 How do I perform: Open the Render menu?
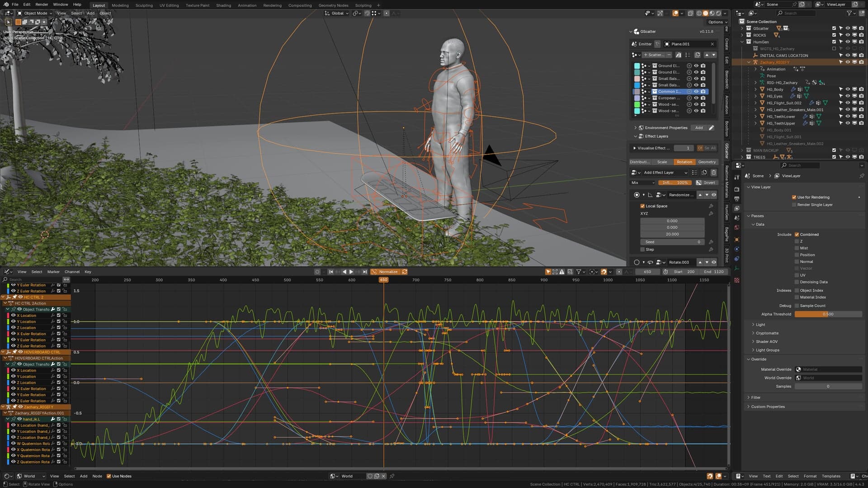coord(42,5)
